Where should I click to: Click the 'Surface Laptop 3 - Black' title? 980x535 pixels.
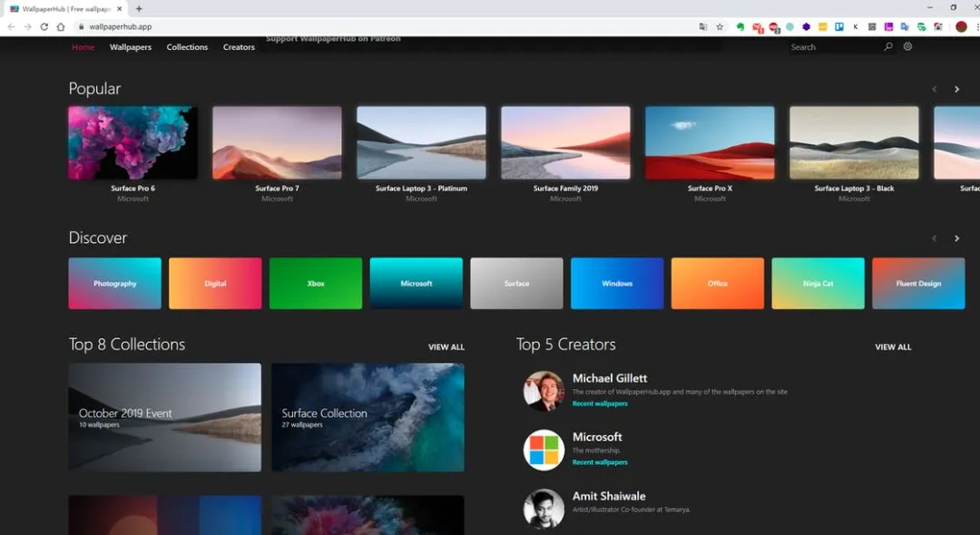(x=855, y=189)
